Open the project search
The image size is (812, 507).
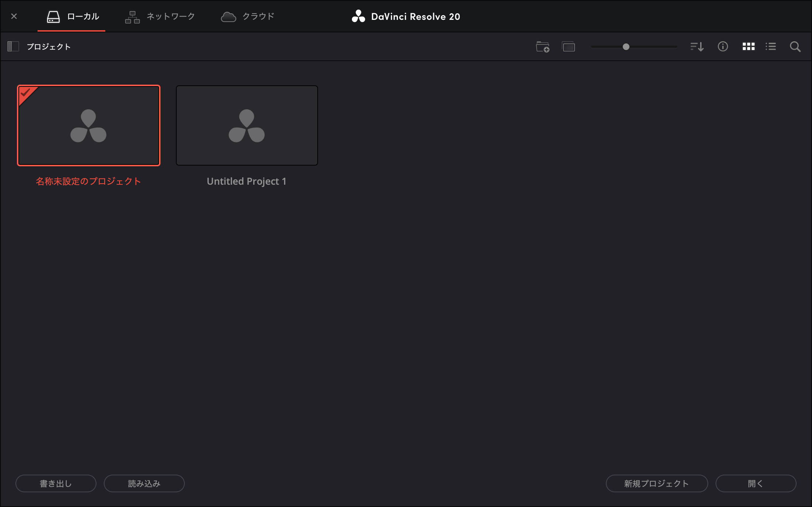point(795,47)
